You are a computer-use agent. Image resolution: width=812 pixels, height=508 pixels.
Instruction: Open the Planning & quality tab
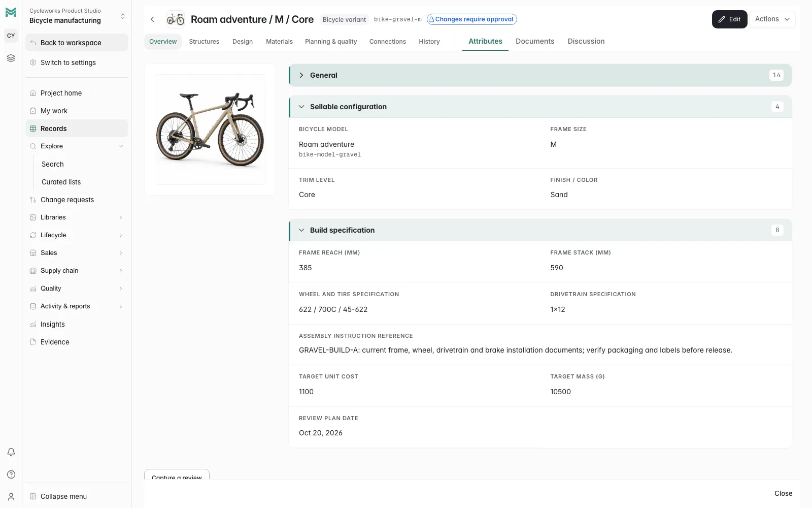click(331, 42)
